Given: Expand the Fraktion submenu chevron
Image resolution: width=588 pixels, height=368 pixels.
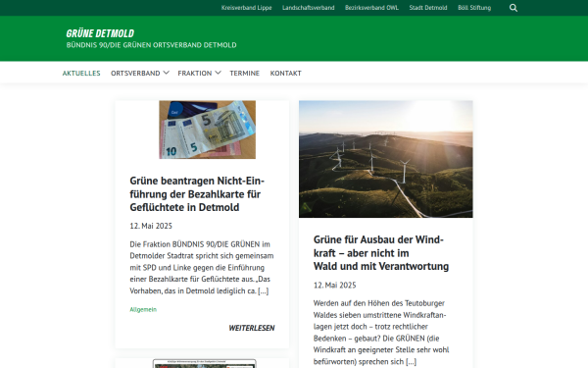Looking at the screenshot, I should [218, 73].
